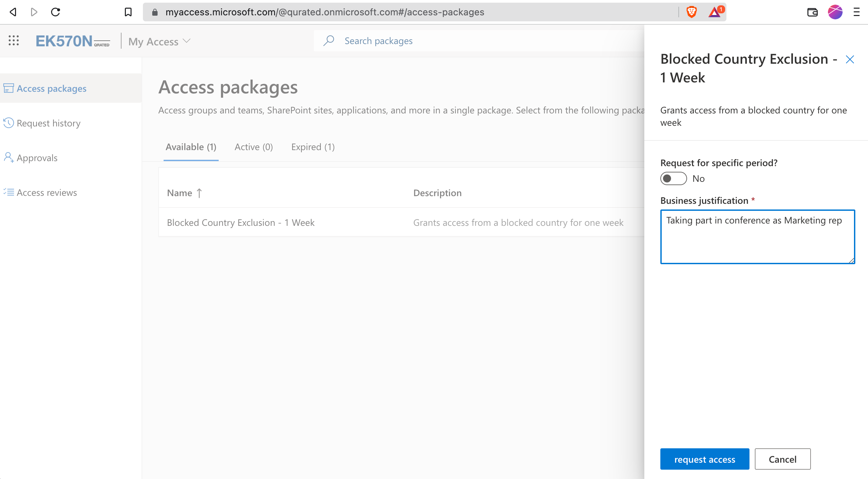Click the Cancel button
The image size is (868, 479).
783,459
